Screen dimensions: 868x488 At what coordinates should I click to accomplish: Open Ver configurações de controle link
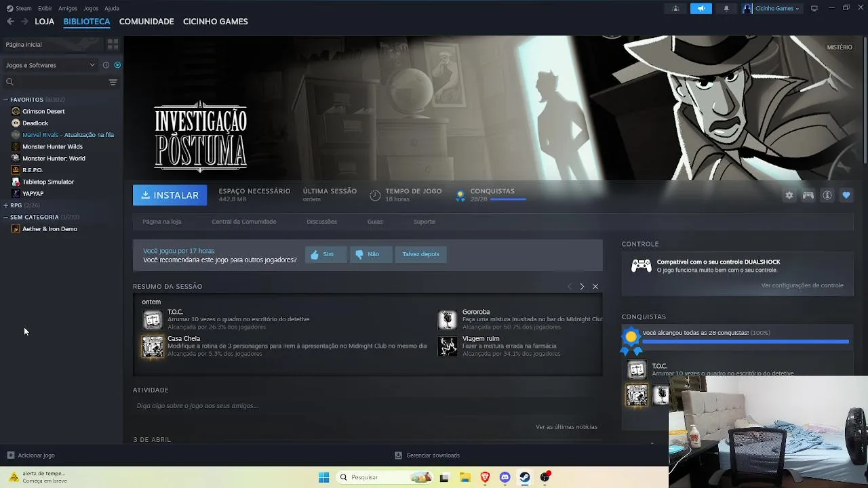(802, 285)
